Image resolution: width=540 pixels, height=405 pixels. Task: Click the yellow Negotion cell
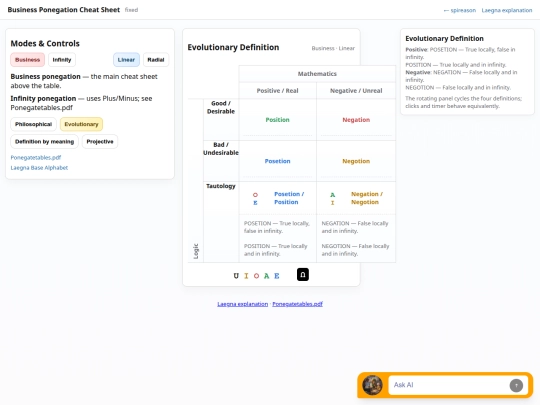click(x=356, y=161)
